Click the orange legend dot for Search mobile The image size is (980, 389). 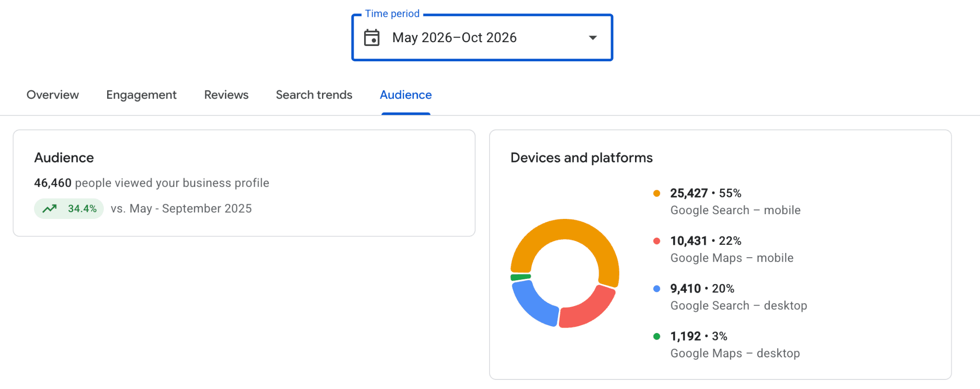(657, 194)
